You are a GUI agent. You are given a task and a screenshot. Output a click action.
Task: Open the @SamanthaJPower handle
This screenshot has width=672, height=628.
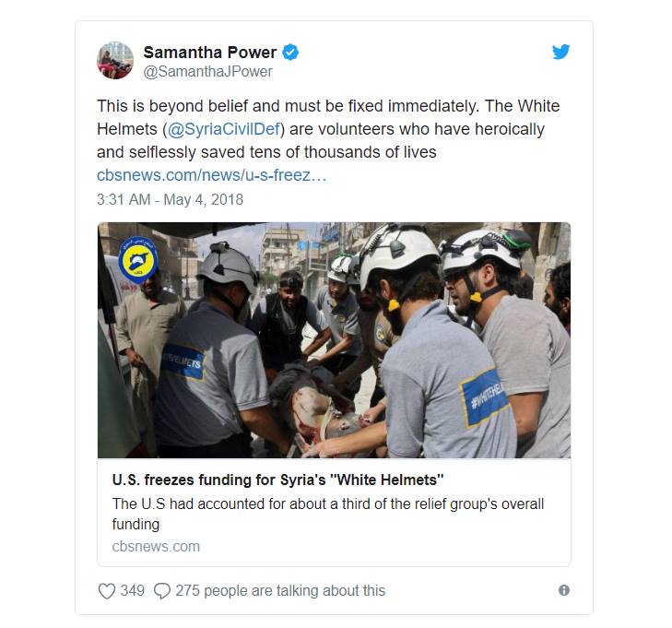pyautogui.click(x=207, y=72)
